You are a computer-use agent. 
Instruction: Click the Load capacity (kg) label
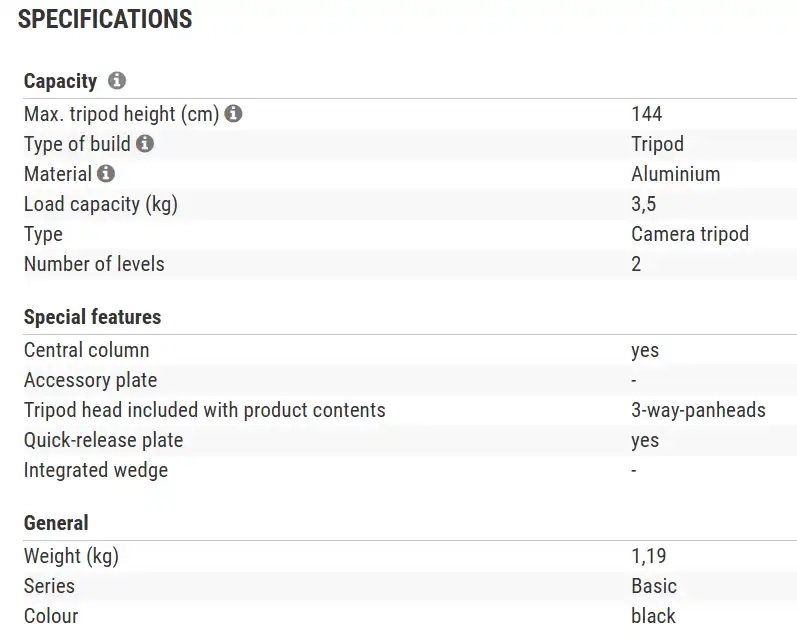(x=100, y=204)
